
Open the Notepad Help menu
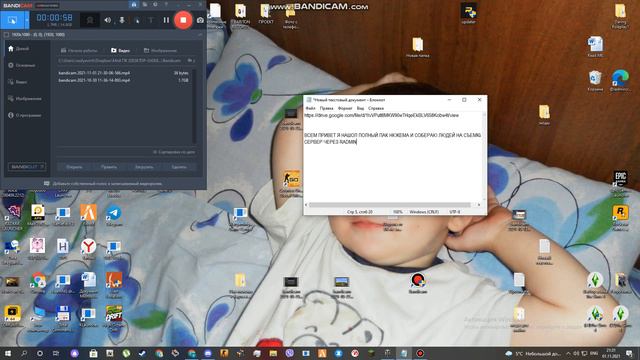point(376,109)
